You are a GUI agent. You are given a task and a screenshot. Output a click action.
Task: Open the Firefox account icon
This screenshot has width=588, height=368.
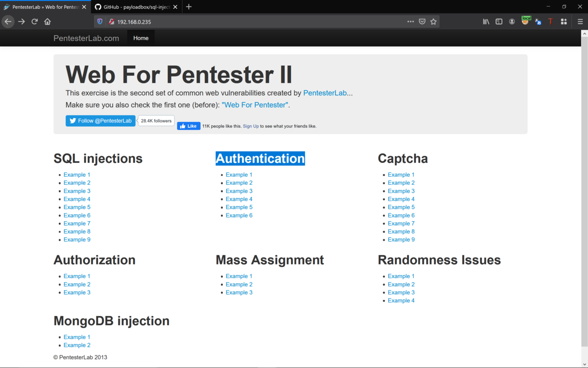point(512,22)
